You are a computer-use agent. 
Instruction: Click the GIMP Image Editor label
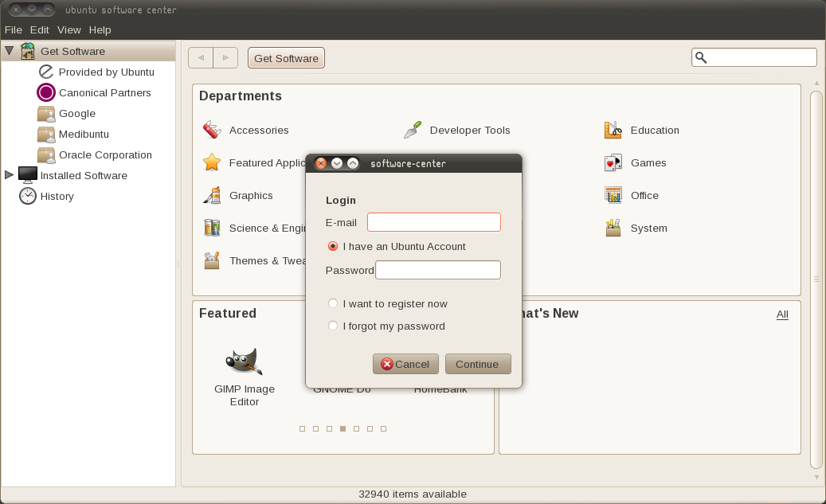tap(245, 396)
